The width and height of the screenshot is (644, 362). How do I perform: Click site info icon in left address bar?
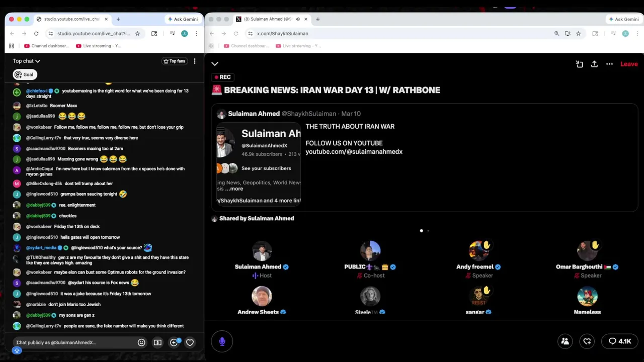[50, 34]
